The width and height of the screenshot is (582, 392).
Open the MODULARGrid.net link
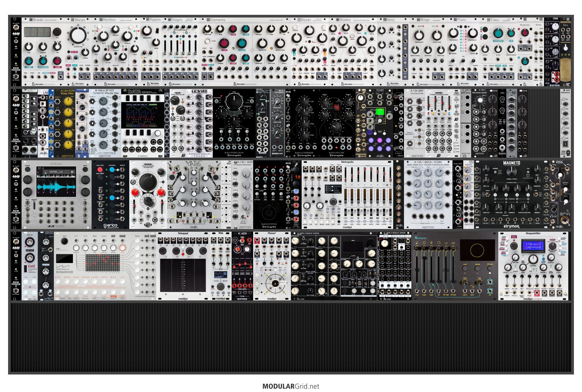click(x=291, y=386)
